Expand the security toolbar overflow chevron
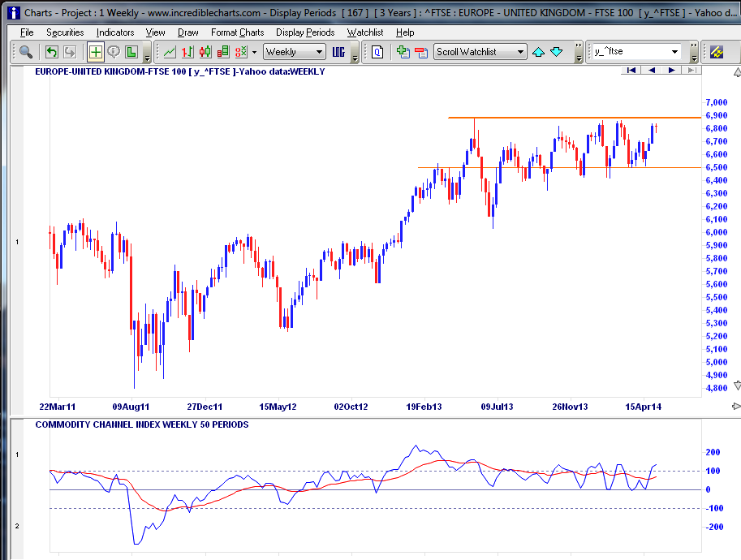This screenshot has width=741, height=560. (x=694, y=52)
